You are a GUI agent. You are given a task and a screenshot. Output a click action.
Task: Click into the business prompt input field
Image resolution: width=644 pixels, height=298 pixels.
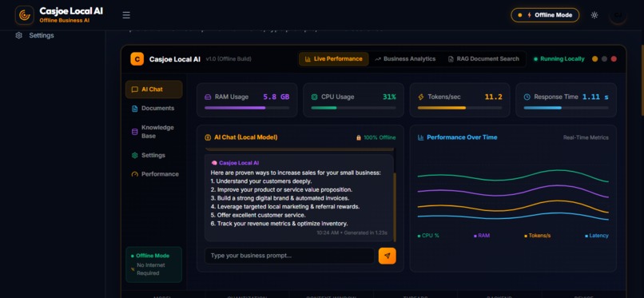pyautogui.click(x=289, y=256)
